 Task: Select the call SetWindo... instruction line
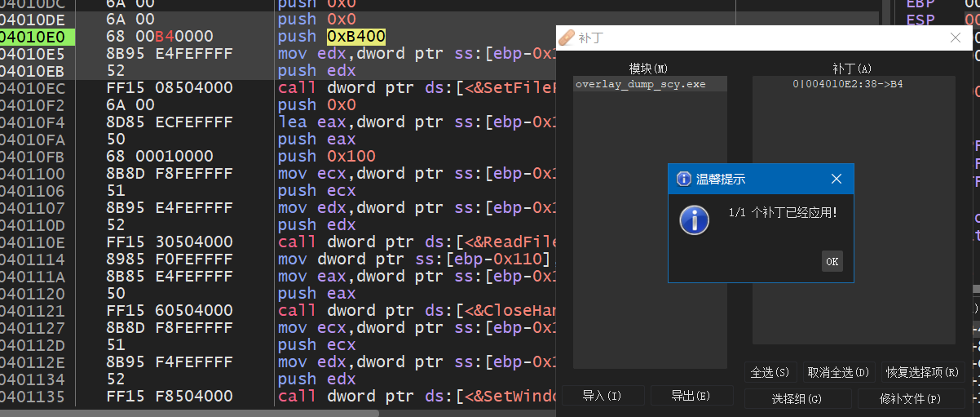pyautogui.click(x=417, y=396)
